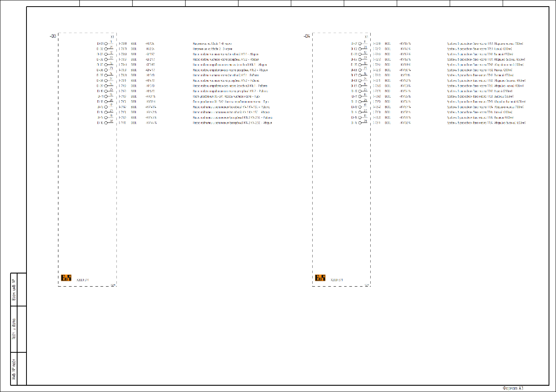Click the BOOL type in -DI3 DI-01 row
Image resolution: width=556 pixels, height=392 pixels.
(134, 44)
